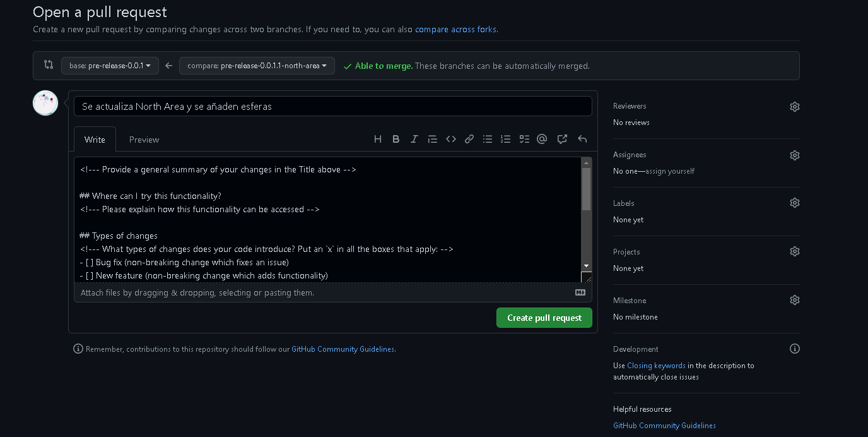Image resolution: width=868 pixels, height=437 pixels.
Task: Expand the base branch pre-release-0.0.1 dropdown
Action: (110, 66)
